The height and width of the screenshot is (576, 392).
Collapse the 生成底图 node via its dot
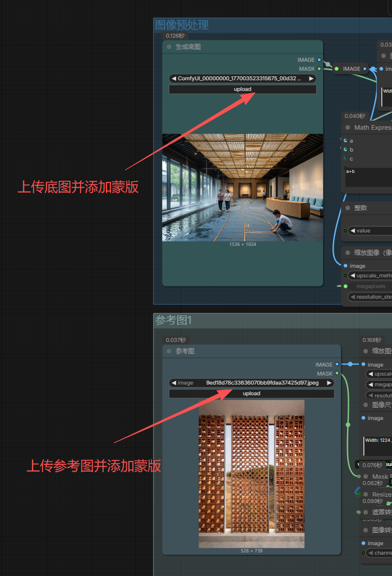(x=169, y=47)
